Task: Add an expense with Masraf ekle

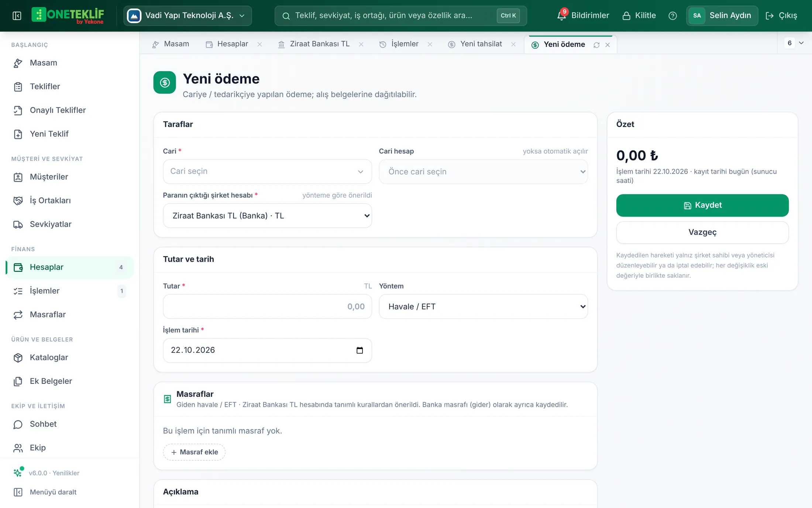Action: [194, 452]
